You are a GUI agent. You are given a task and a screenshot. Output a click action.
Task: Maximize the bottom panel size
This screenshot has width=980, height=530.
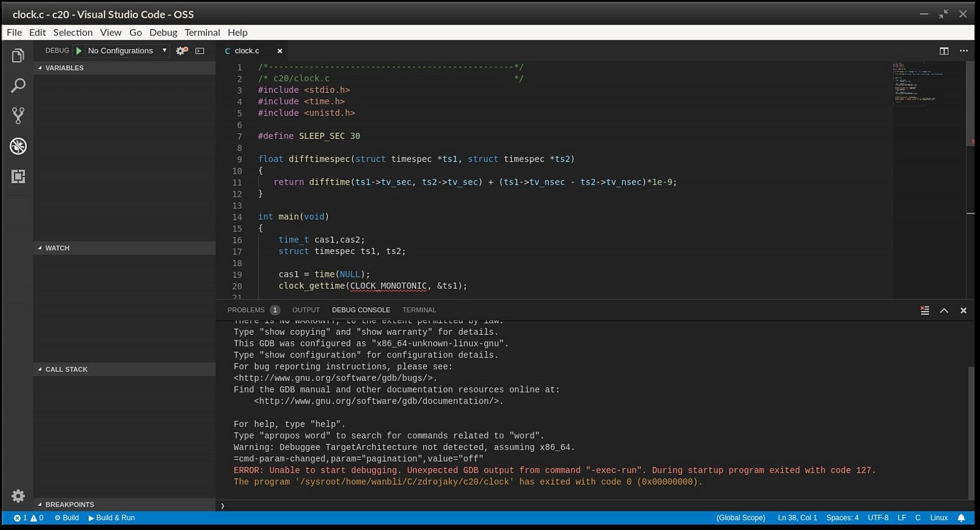[944, 310]
